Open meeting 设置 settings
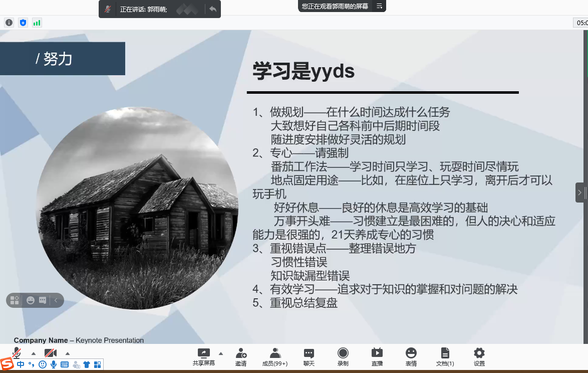 coord(479,356)
